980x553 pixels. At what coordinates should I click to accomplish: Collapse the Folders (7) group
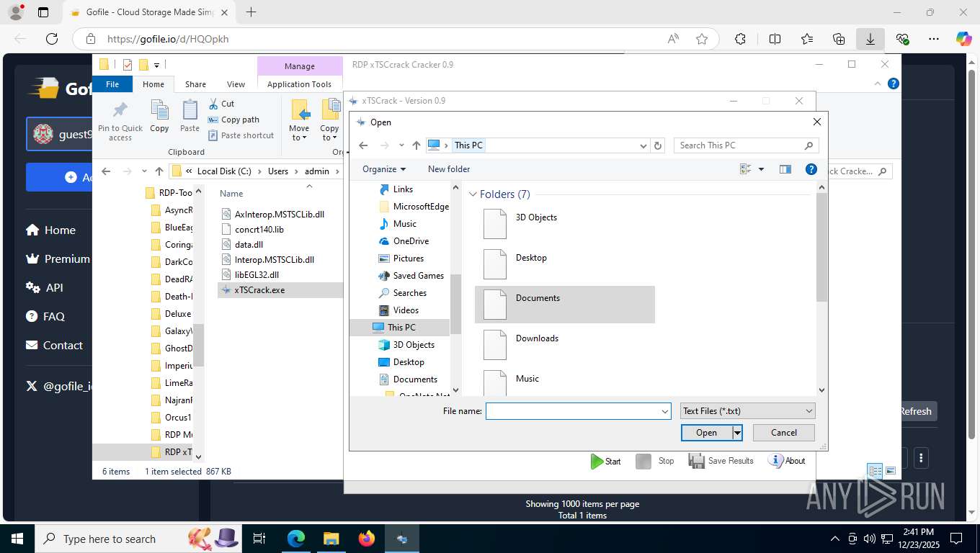pyautogui.click(x=473, y=194)
